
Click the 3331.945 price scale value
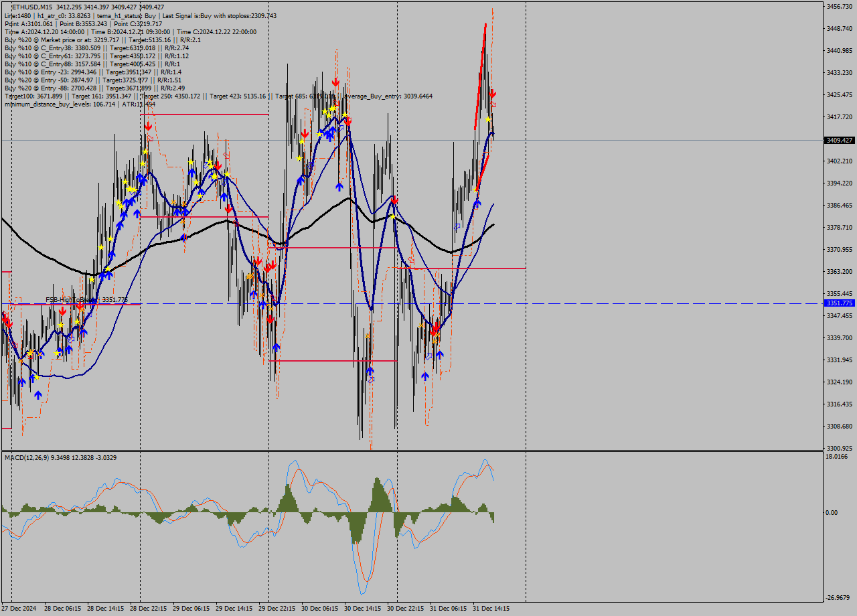839,360
